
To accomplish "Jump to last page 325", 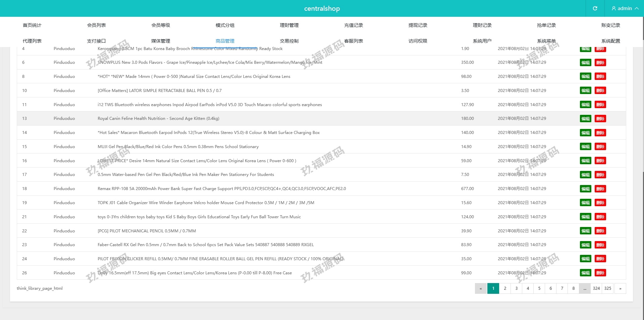I will pyautogui.click(x=607, y=288).
